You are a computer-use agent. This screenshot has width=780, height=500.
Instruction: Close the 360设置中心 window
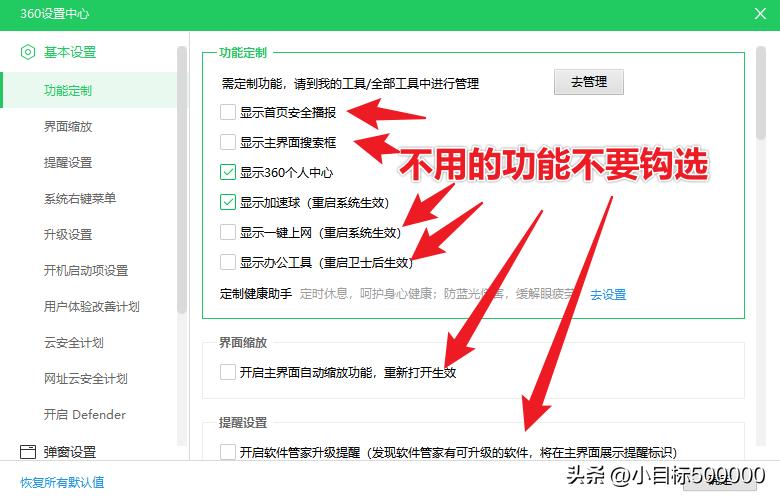(760, 13)
